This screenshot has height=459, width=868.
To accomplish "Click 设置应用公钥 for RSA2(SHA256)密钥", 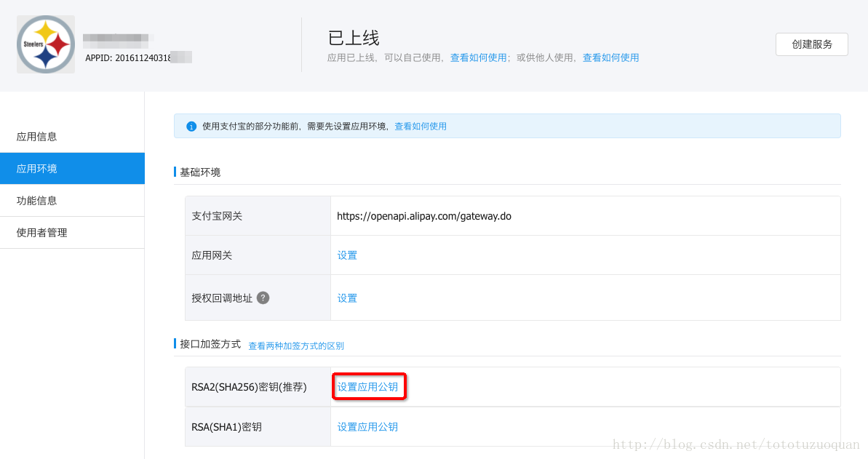I will tap(367, 387).
